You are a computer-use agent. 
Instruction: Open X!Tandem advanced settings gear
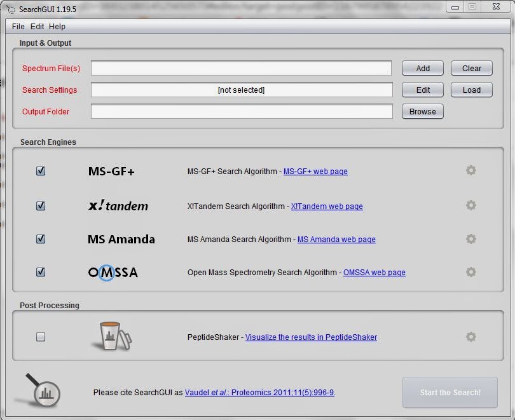point(471,205)
